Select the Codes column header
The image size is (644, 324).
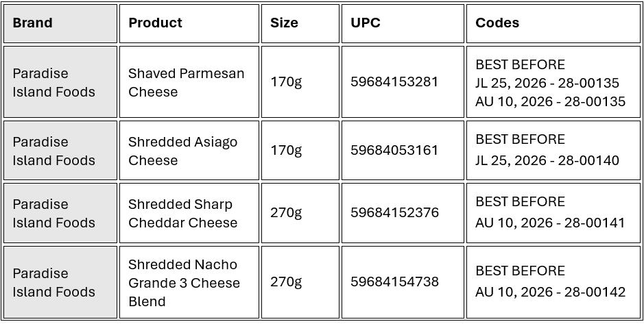(497, 23)
